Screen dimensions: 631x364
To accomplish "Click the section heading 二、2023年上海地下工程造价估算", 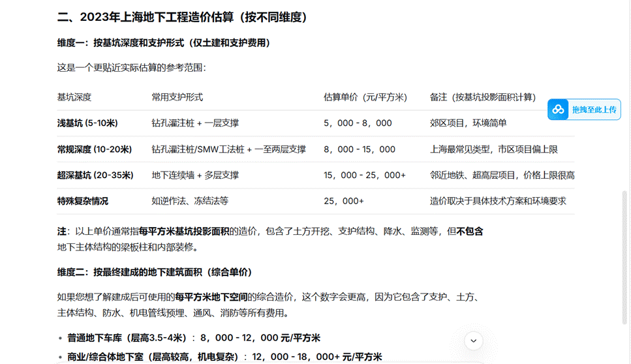I will [182, 18].
